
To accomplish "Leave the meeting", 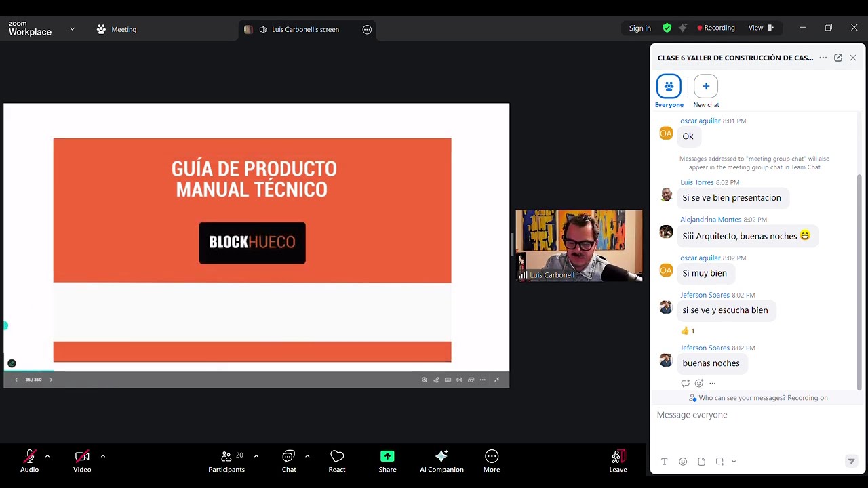I will [618, 461].
